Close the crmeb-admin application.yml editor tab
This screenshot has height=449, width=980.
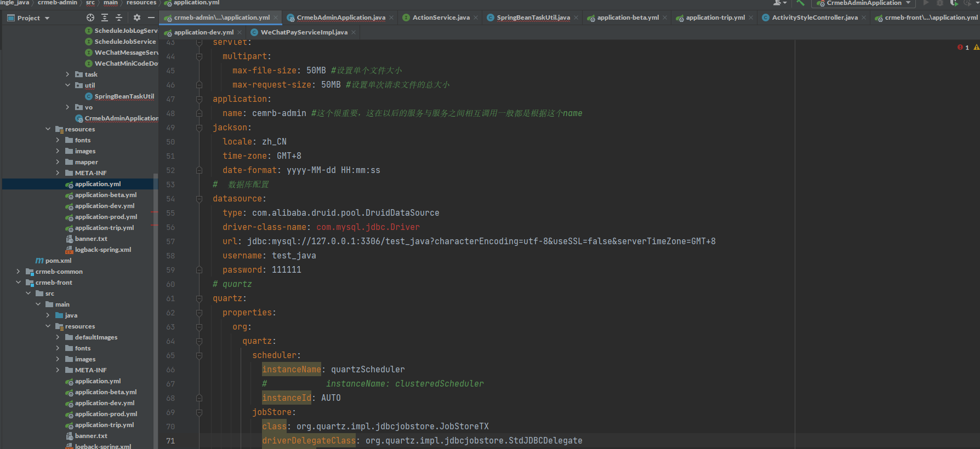276,18
